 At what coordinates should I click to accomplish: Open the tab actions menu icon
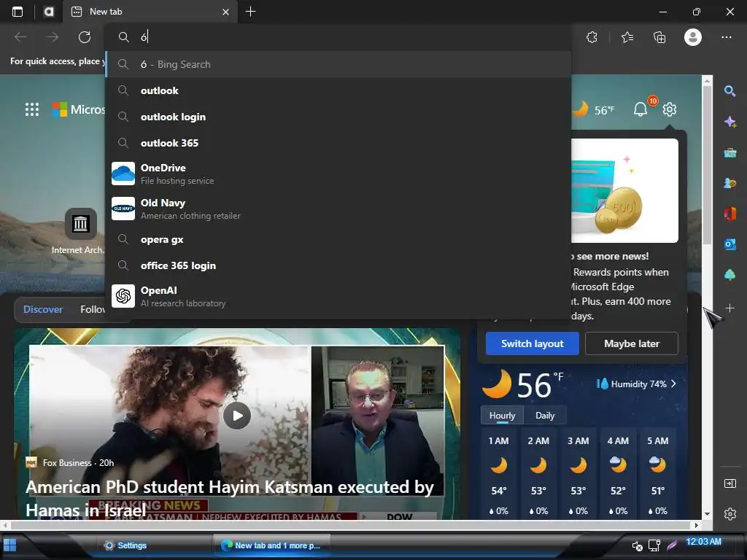point(18,12)
